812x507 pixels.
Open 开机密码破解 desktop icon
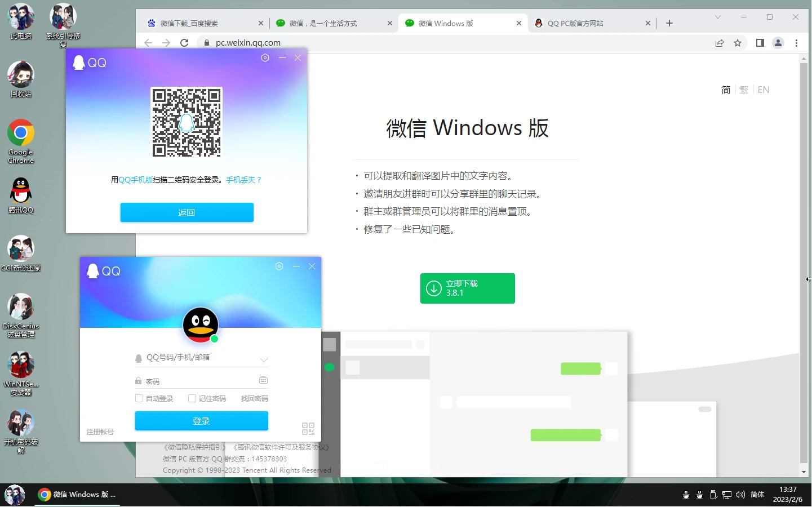tap(21, 432)
